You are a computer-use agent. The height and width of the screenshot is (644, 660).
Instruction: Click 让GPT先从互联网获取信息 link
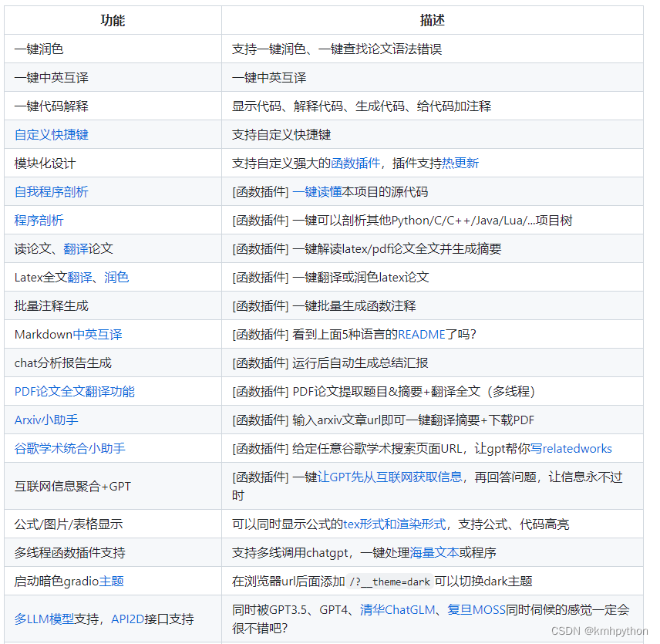click(389, 477)
